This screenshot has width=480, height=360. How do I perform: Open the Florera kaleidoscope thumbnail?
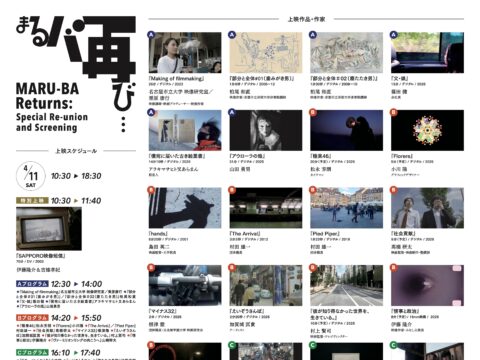click(x=427, y=130)
